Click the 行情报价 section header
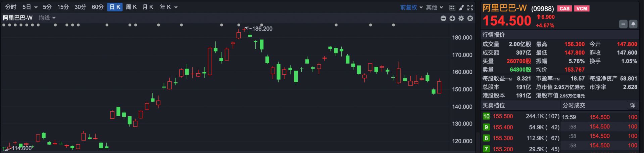 coord(494,35)
